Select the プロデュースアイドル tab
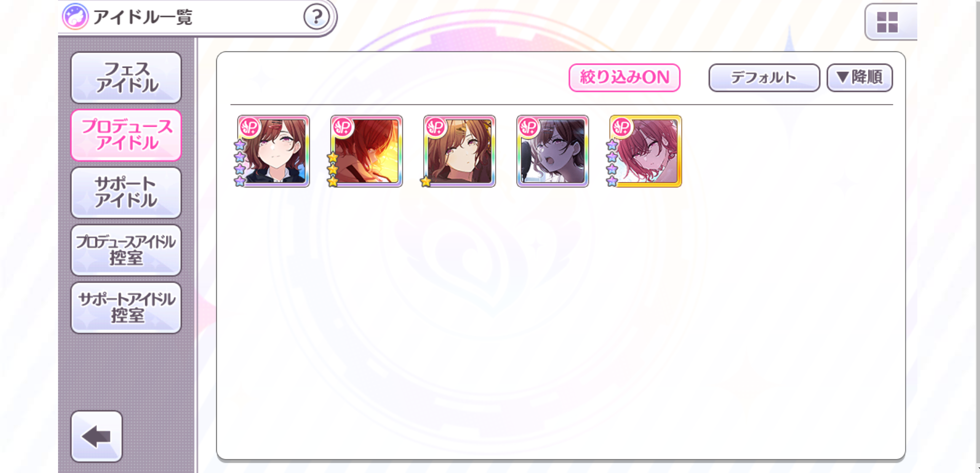Screen dimensions: 980x473 [x=126, y=135]
